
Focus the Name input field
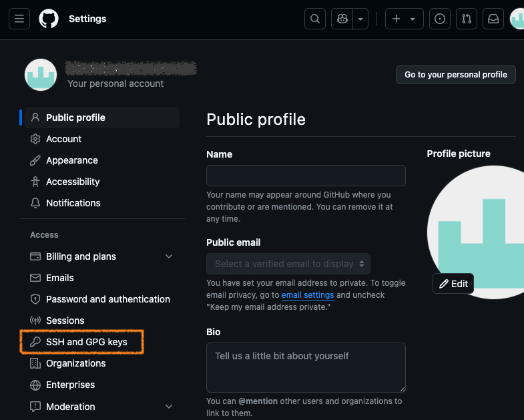(x=306, y=176)
